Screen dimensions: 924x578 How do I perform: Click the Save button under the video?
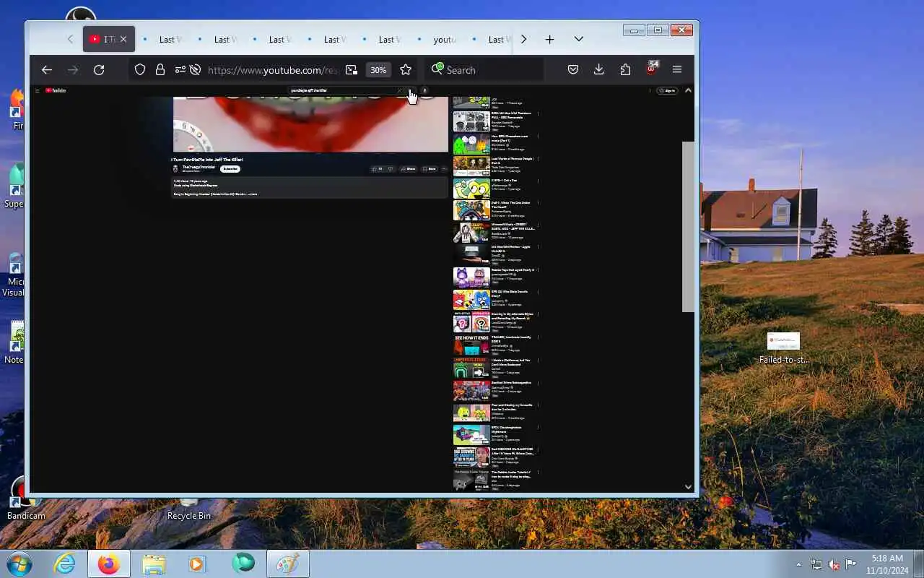click(430, 169)
